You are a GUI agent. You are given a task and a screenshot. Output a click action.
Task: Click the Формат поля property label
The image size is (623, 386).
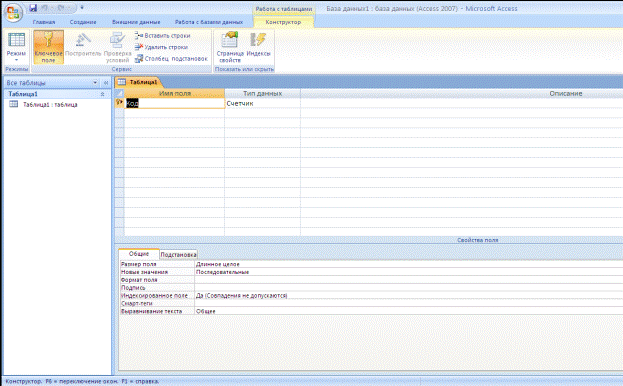[x=139, y=280]
